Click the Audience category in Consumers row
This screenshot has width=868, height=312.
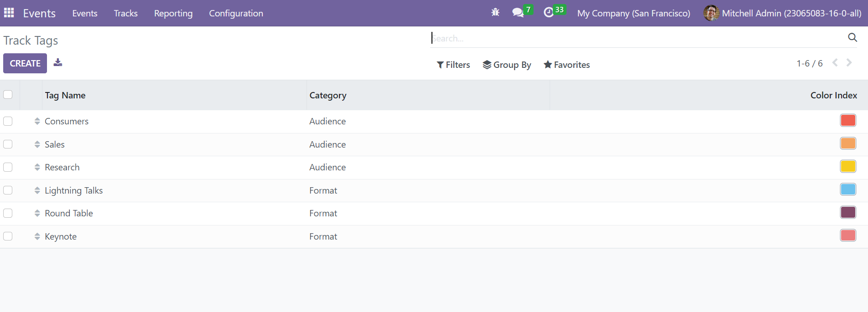point(327,121)
